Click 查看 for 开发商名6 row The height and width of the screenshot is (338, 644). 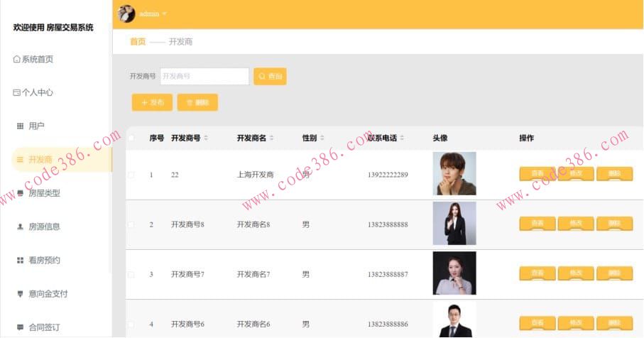coord(537,323)
